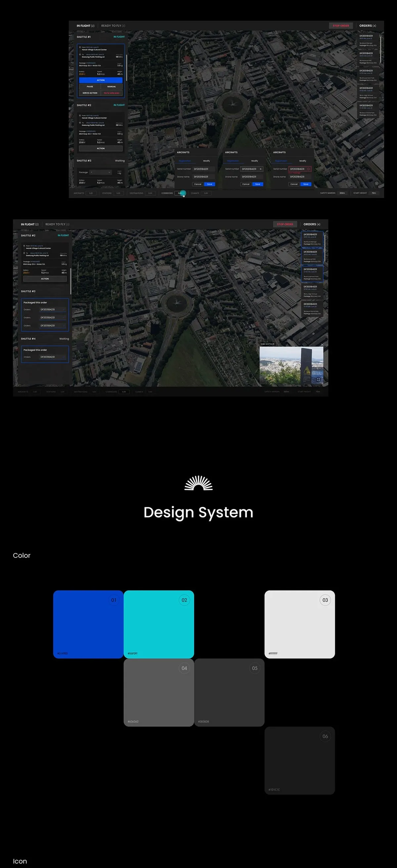Viewport: 397px width, 868px height.
Task: Pause Shuttle #1
Action: pos(90,87)
